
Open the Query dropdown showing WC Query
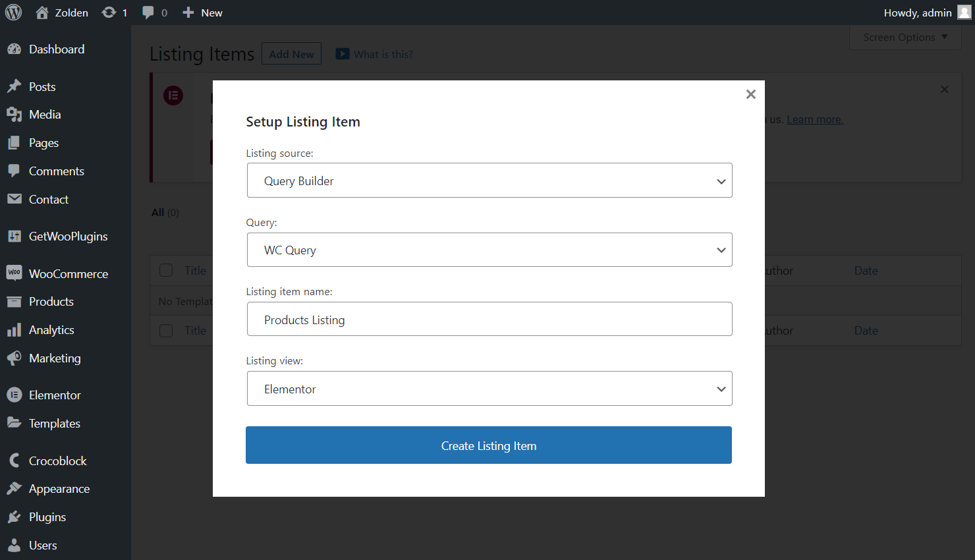(x=489, y=250)
